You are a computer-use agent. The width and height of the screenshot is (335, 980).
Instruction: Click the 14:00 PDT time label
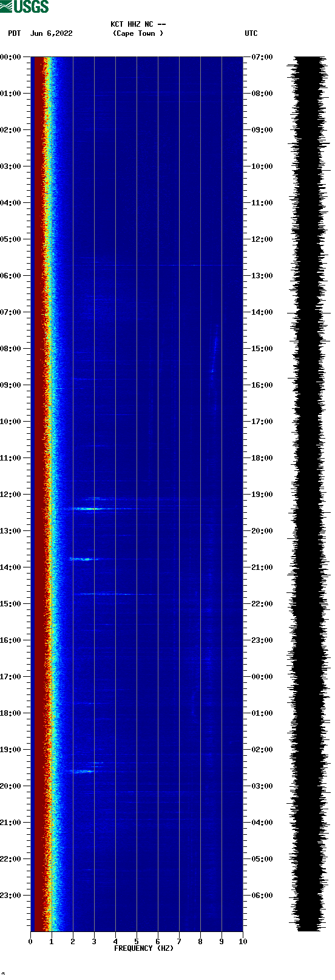11,567
